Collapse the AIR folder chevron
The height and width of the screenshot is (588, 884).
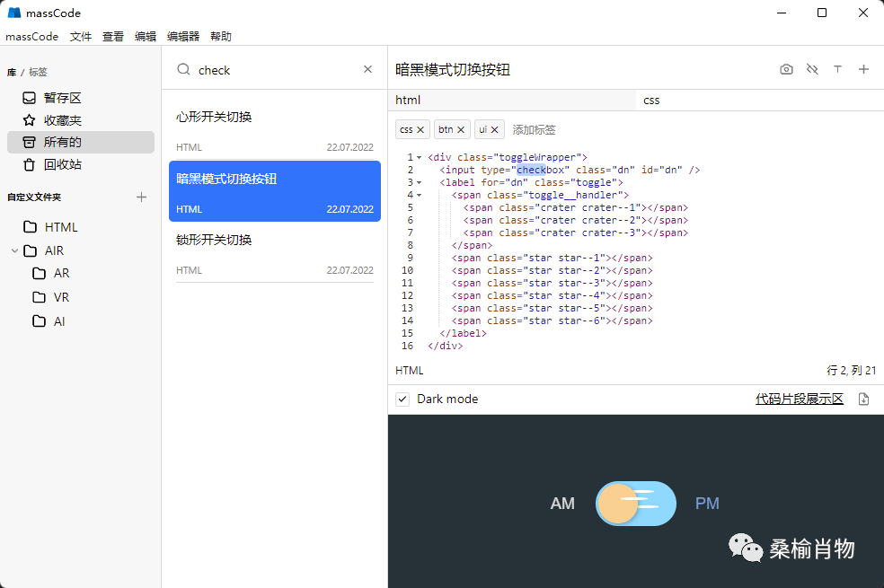click(15, 250)
